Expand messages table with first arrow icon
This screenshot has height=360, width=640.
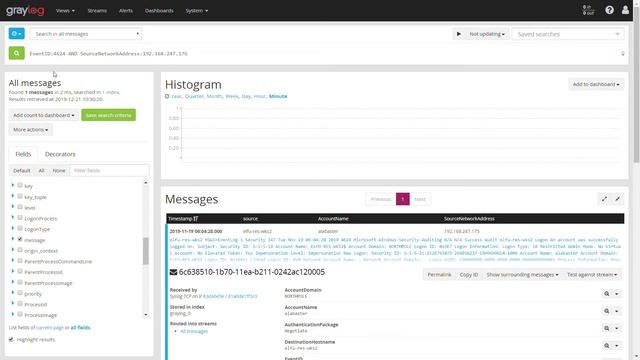coord(604,199)
